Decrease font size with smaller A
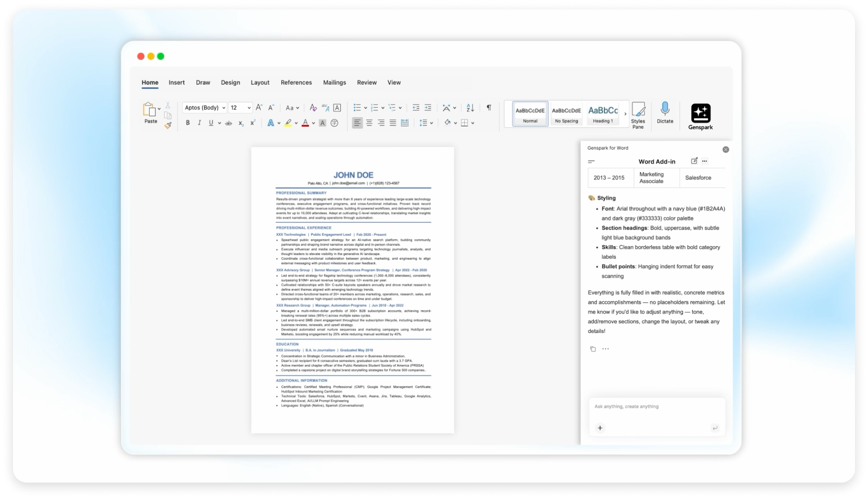Viewport: 868px width, 499px height. click(271, 108)
